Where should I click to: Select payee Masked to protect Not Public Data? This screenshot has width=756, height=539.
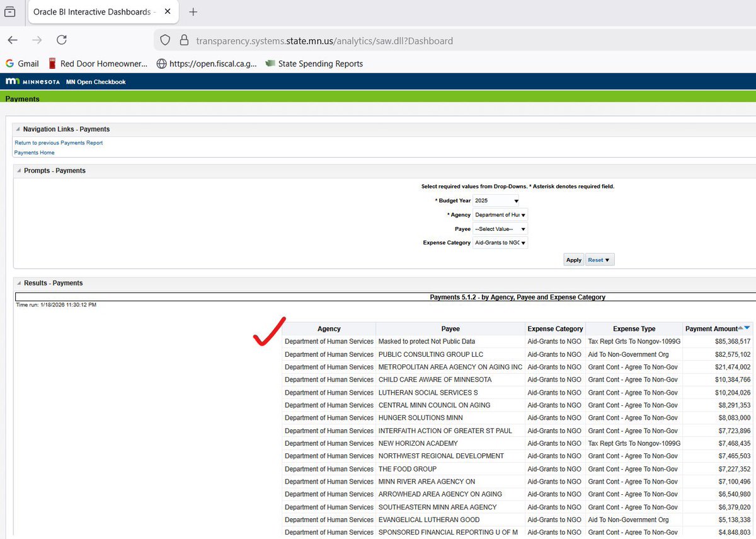click(427, 341)
